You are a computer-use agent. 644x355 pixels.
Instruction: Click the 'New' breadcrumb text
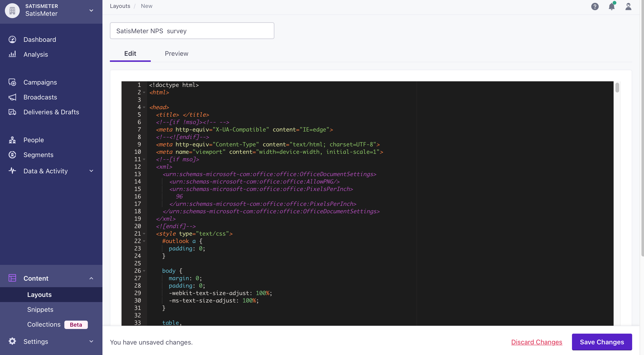click(x=147, y=6)
